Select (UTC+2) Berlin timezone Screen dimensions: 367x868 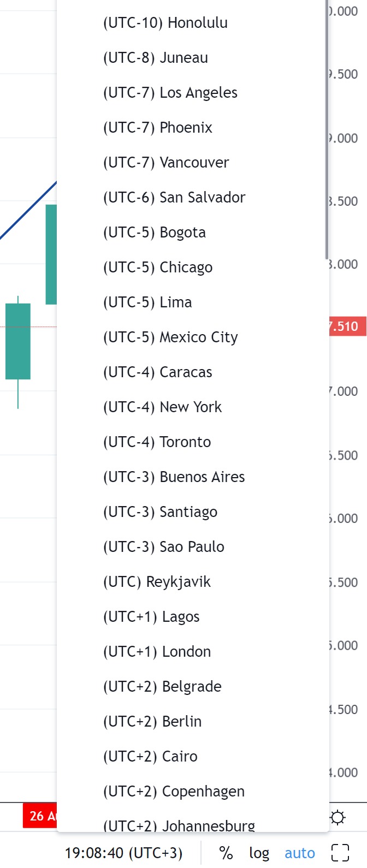click(x=152, y=721)
